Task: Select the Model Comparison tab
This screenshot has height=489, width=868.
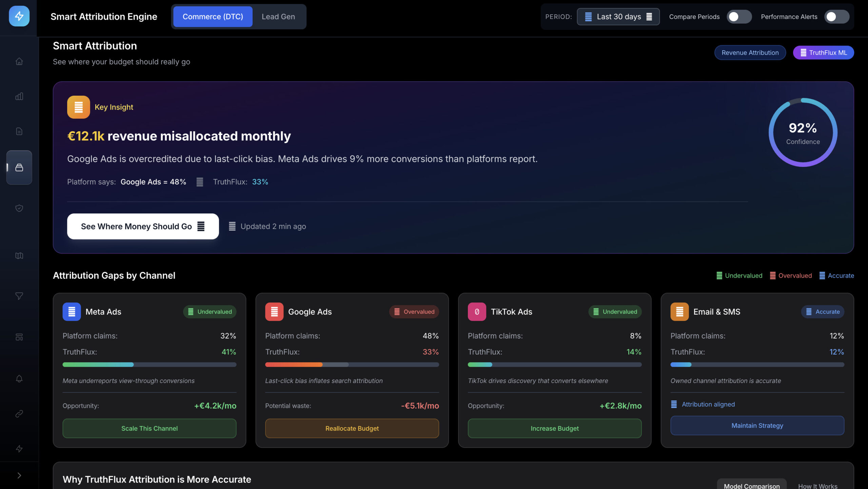Action: [x=751, y=485]
